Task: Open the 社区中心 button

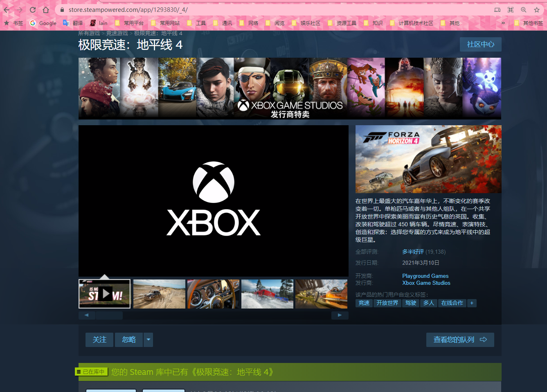Action: click(x=480, y=44)
